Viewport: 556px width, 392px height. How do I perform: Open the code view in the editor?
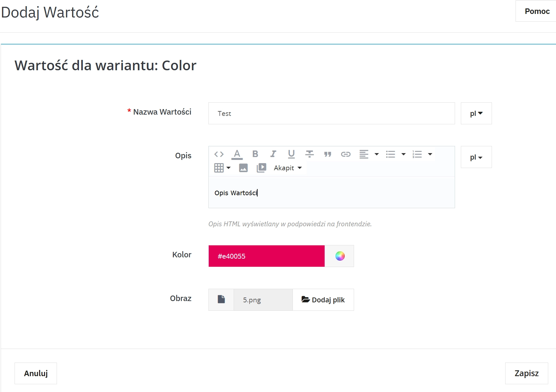pos(219,154)
